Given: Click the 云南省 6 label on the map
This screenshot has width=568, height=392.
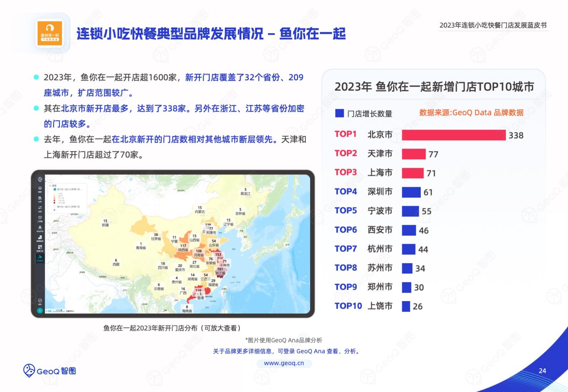Looking at the screenshot, I should tap(159, 287).
